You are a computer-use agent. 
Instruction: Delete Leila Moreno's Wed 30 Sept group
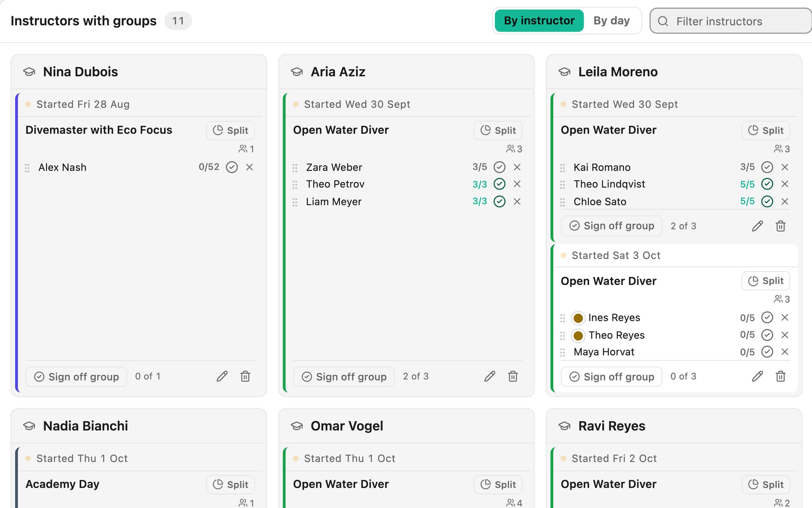click(781, 226)
